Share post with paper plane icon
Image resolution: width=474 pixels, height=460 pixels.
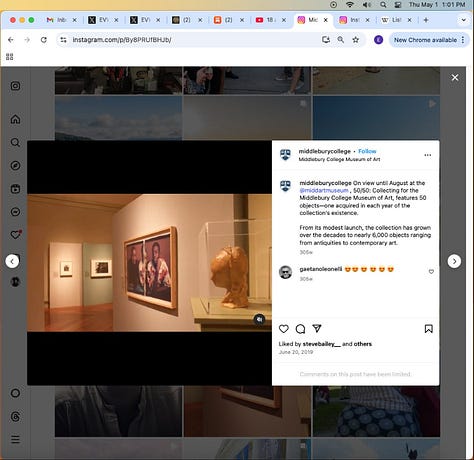pyautogui.click(x=317, y=329)
